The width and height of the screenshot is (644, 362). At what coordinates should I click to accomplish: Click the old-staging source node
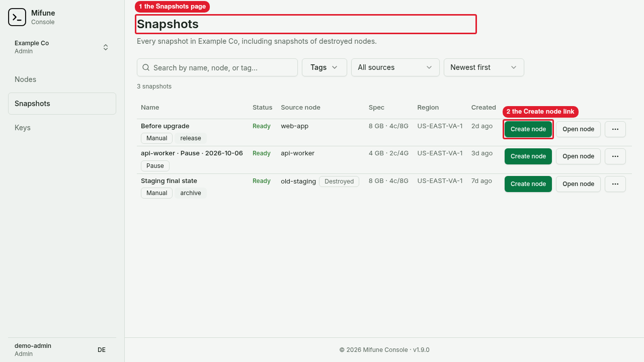[298, 181]
